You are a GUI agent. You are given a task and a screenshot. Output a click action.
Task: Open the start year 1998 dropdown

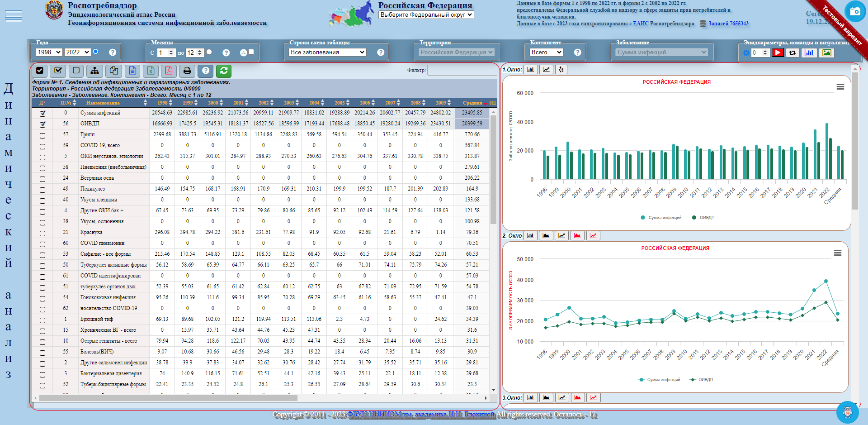[x=49, y=53]
